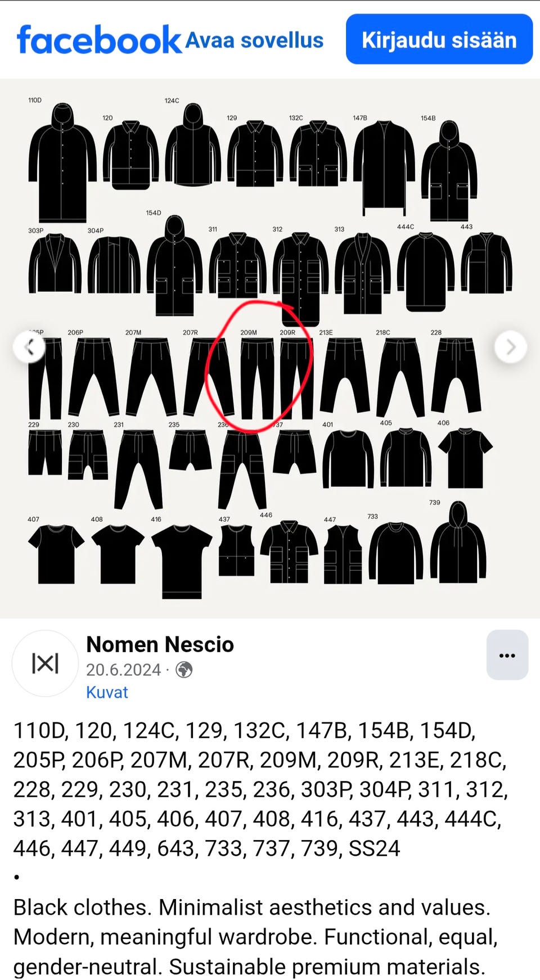This screenshot has height=980, width=540.
Task: Click the 407 t-shirt illustration
Action: click(56, 554)
